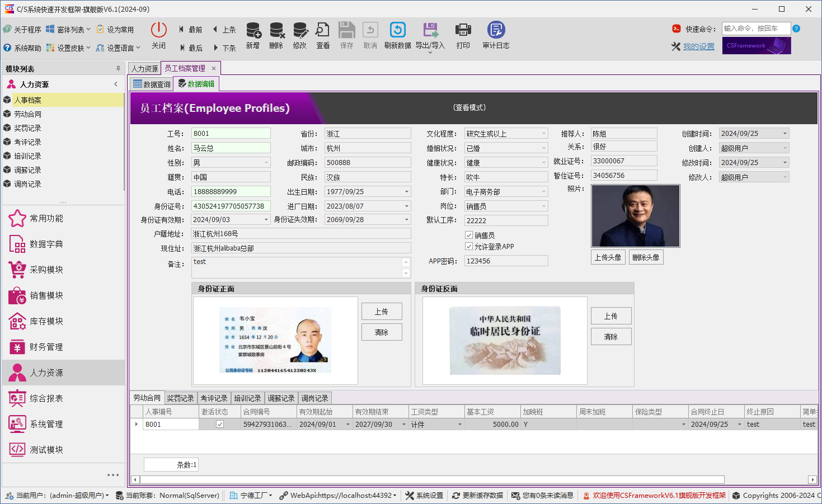Click the Cancel undo icon
Viewport: 822px width, 504px height.
click(370, 30)
